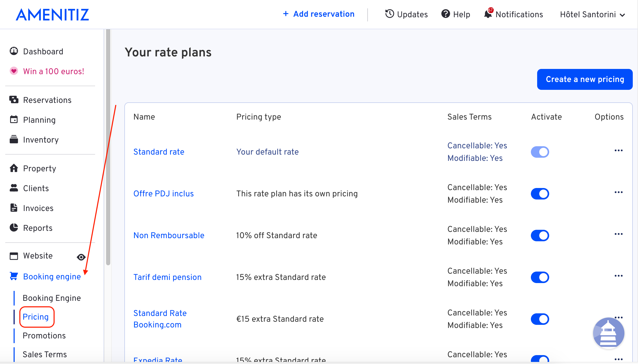Click the Updates clock icon
The image size is (638, 364).
(x=390, y=14)
